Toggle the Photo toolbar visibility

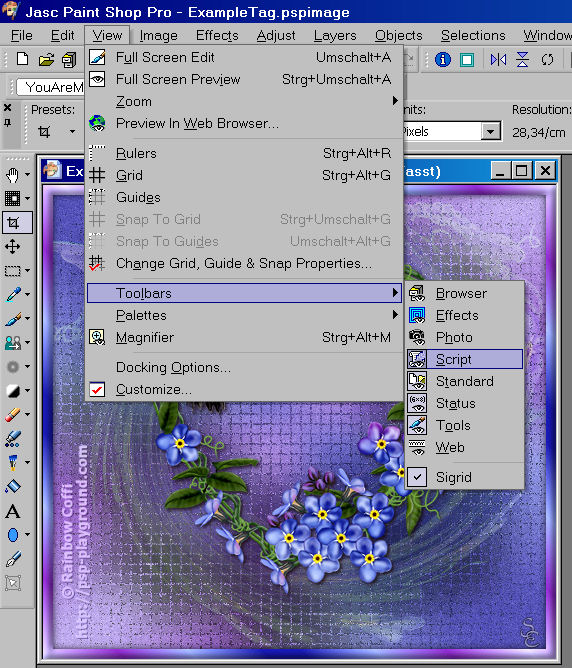[x=464, y=337]
